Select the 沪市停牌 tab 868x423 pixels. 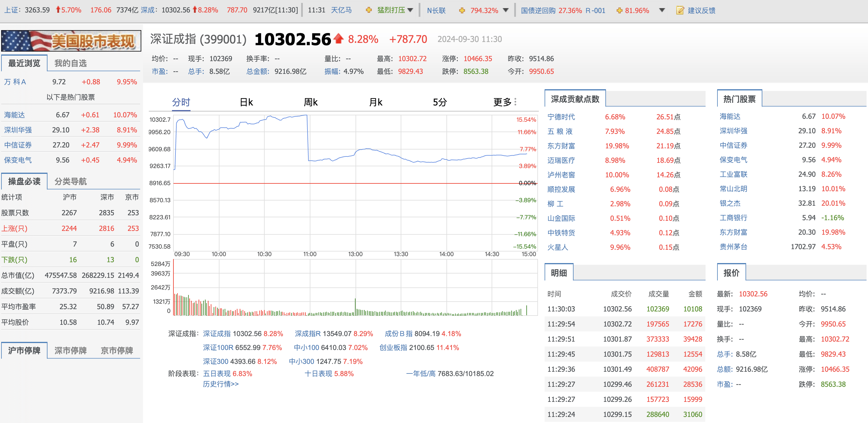tap(24, 351)
